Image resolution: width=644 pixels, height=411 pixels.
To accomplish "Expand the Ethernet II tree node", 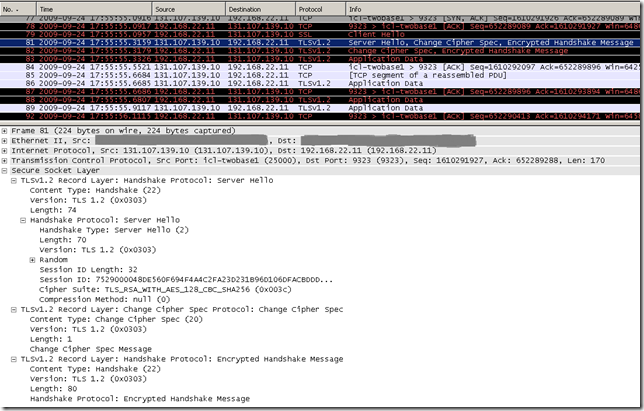I will pyautogui.click(x=4, y=141).
